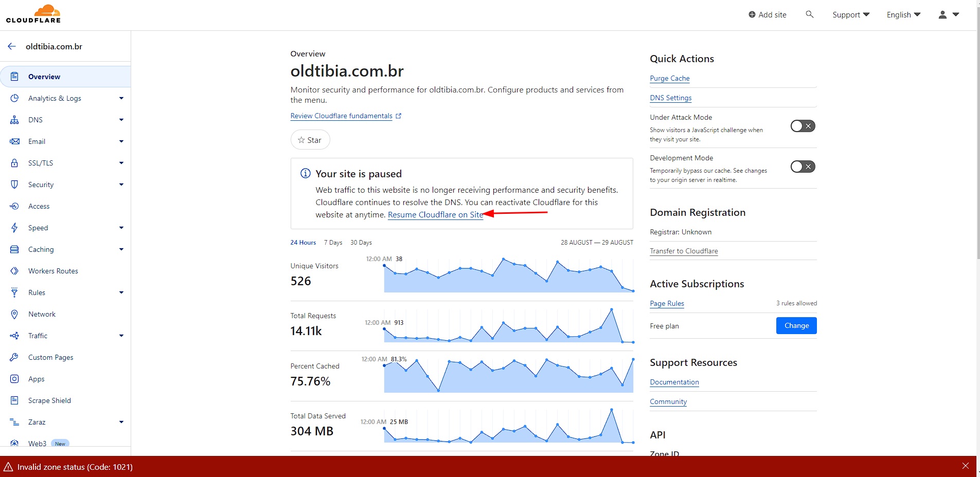Click the Email envelope icon
Image resolution: width=980 pixels, height=477 pixels.
(14, 141)
